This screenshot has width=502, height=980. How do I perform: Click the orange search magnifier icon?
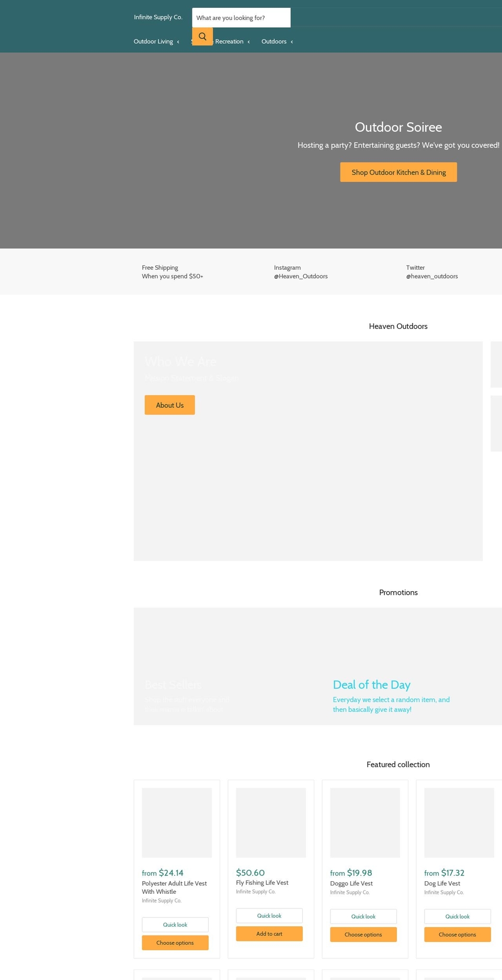[x=202, y=37]
